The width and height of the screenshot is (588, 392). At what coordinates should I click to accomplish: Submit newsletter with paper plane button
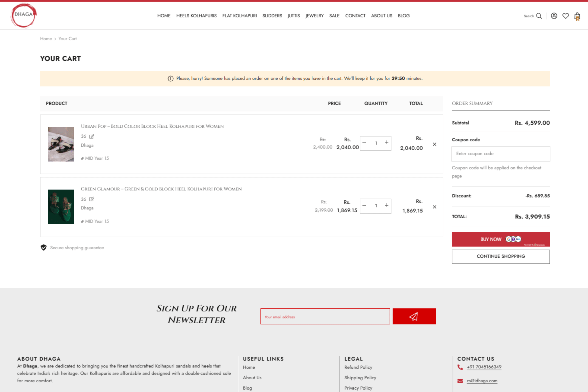pyautogui.click(x=414, y=316)
